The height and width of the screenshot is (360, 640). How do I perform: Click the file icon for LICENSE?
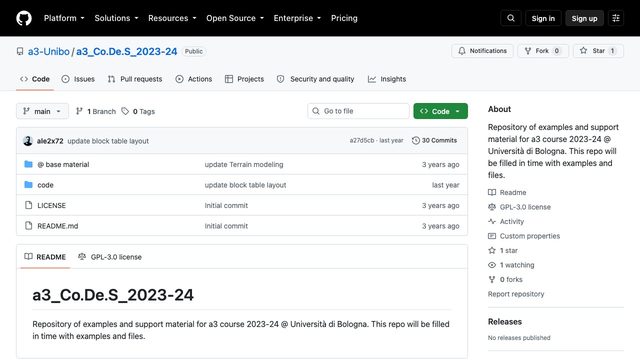pos(28,205)
